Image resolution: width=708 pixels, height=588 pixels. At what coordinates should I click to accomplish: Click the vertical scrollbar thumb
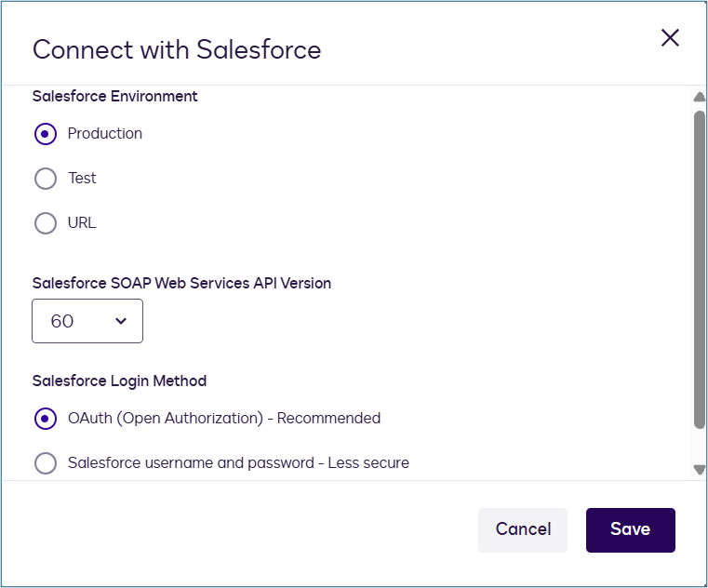click(700, 270)
